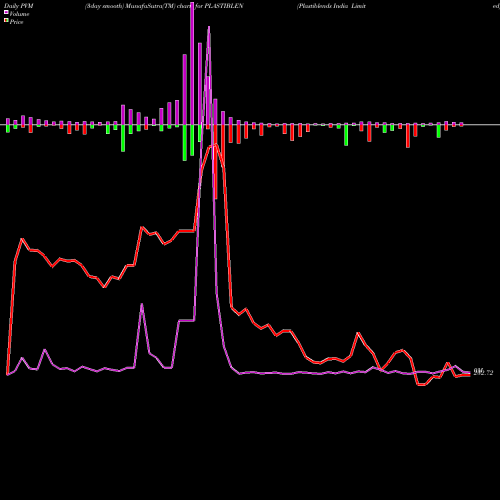Click the price value label at line end
Image resolution: width=500 pixels, height=500 pixels.
click(x=483, y=372)
